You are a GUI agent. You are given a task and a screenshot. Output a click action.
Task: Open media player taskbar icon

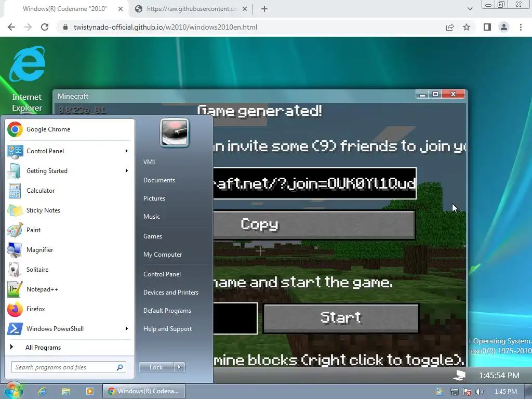89,391
